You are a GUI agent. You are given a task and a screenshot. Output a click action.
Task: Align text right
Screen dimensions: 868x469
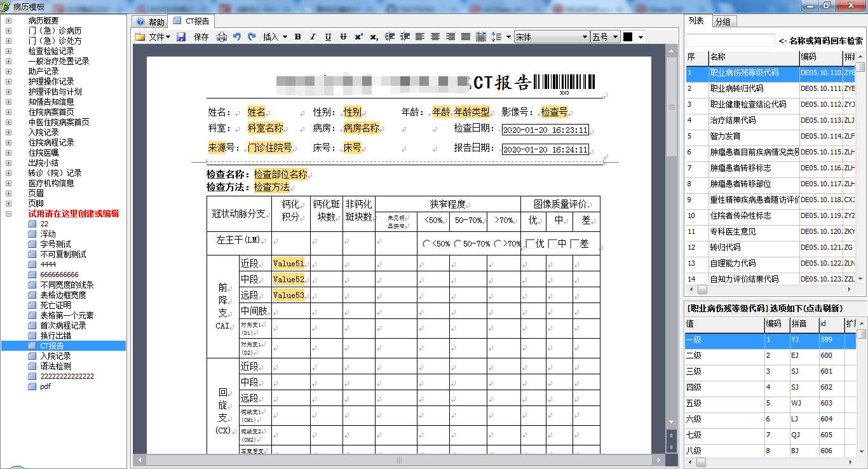click(x=451, y=37)
